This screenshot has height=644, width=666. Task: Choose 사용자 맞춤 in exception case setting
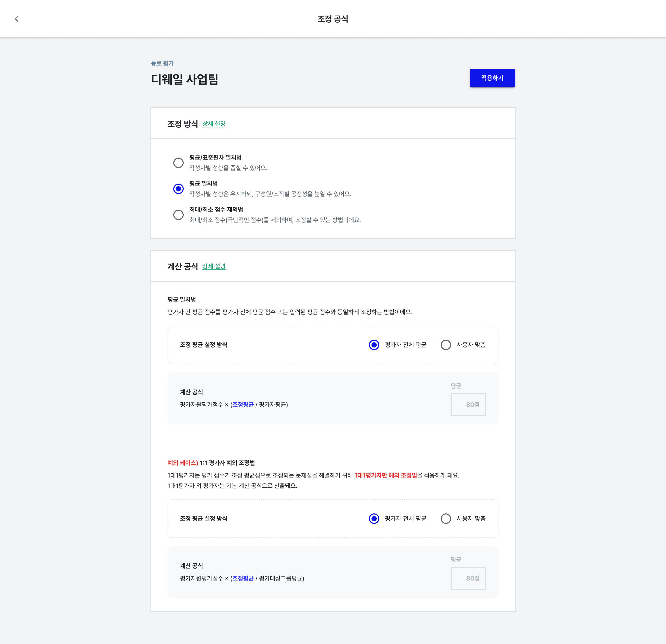[x=446, y=519]
